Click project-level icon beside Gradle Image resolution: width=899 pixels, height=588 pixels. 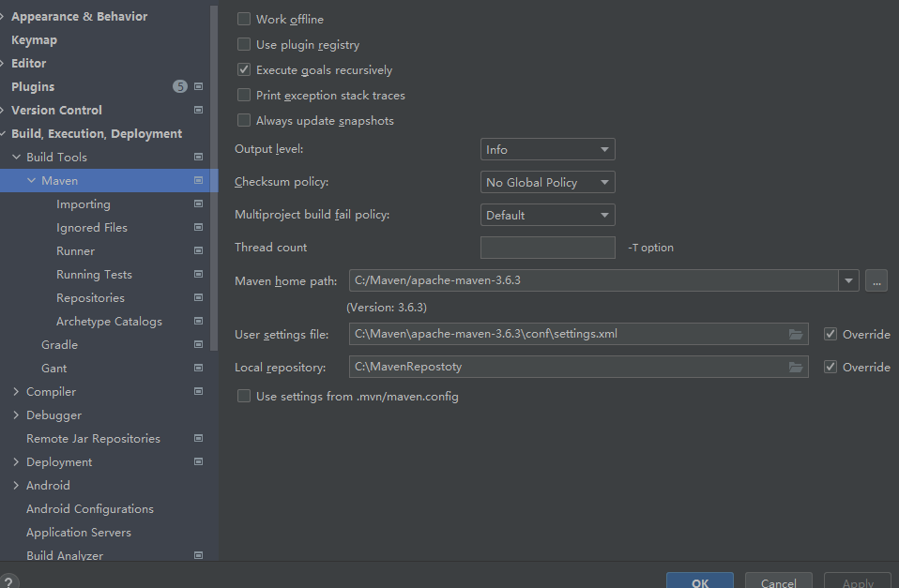click(x=198, y=344)
